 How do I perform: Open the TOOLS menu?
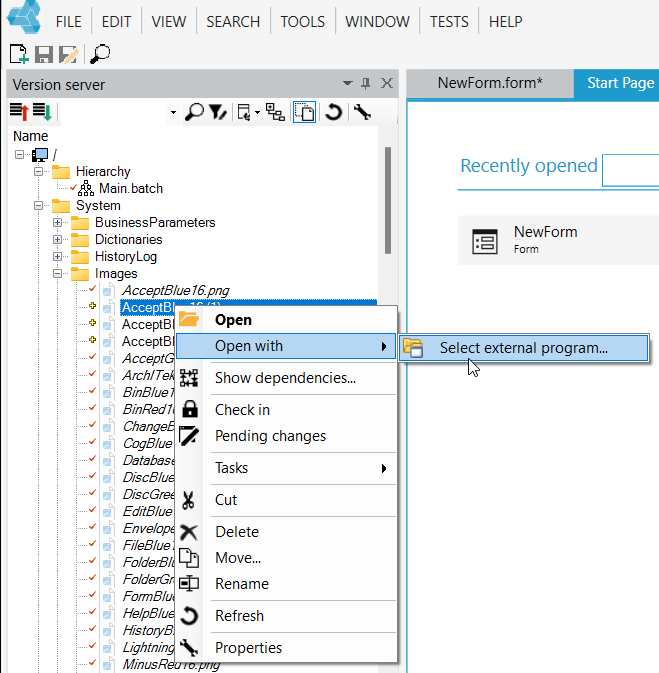(303, 21)
